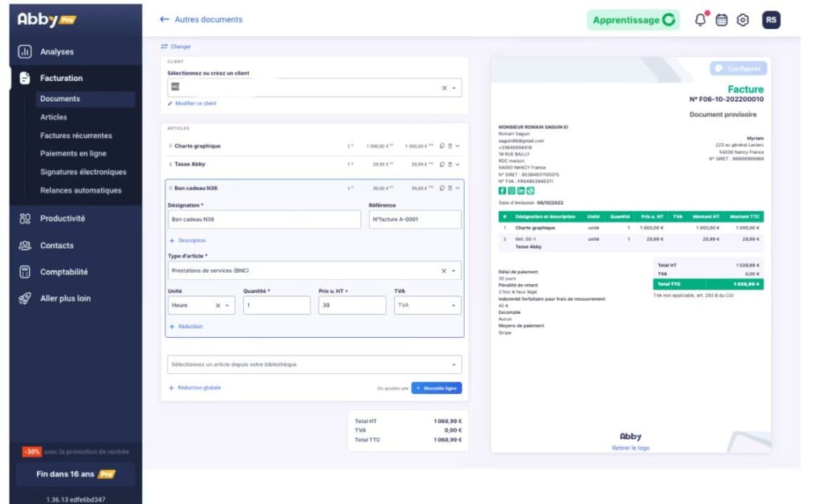Click the Fin dans 16 ans Pro banner
The image size is (822, 504).
point(75,474)
